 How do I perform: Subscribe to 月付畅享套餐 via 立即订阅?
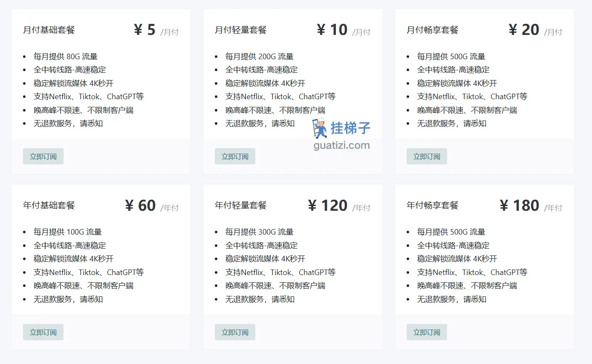(x=427, y=156)
